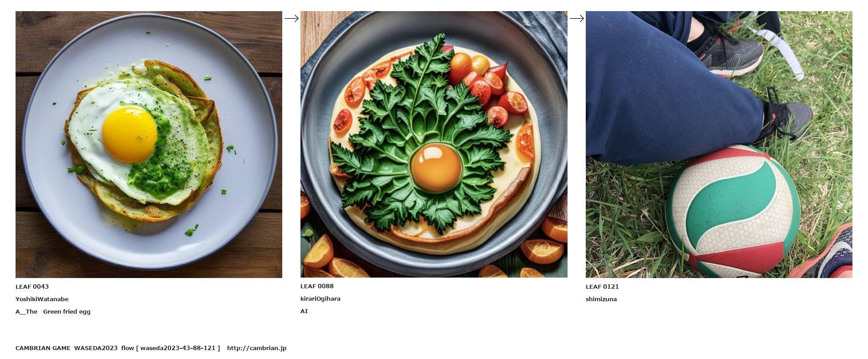Image resolution: width=868 pixels, height=359 pixels.
Task: Click the caption 'A__The Green fried egg'
Action: point(53,311)
